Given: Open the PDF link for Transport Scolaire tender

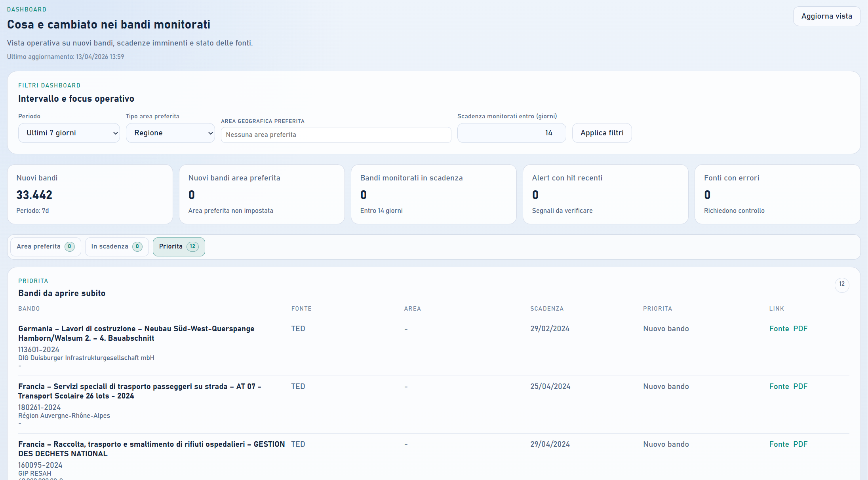Looking at the screenshot, I should (x=801, y=386).
